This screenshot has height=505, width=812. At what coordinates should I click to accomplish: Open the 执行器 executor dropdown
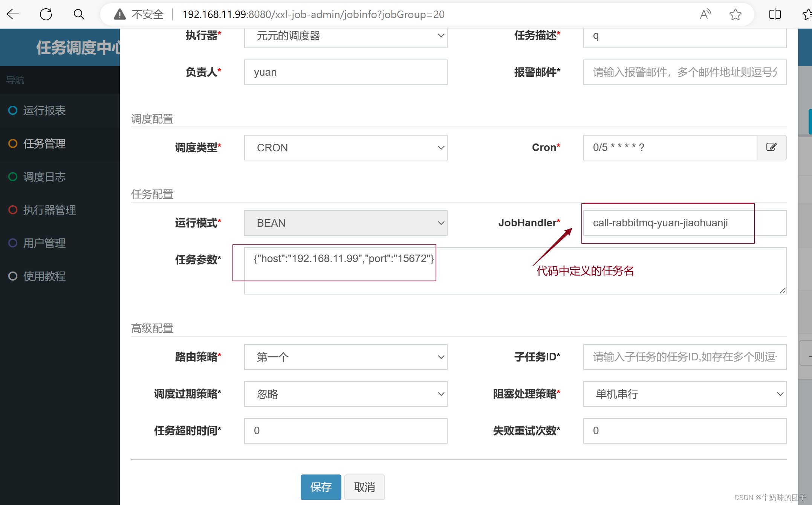[346, 36]
